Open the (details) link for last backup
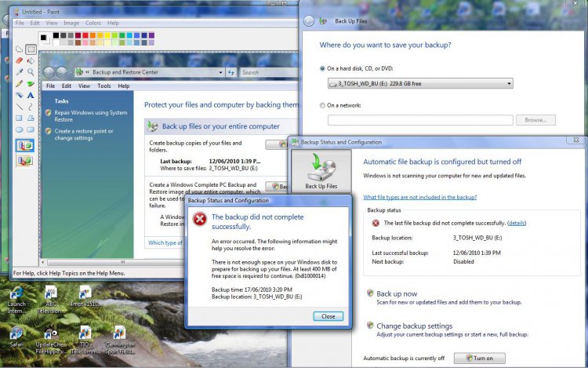Image resolution: width=588 pixels, height=368 pixels. click(x=517, y=223)
